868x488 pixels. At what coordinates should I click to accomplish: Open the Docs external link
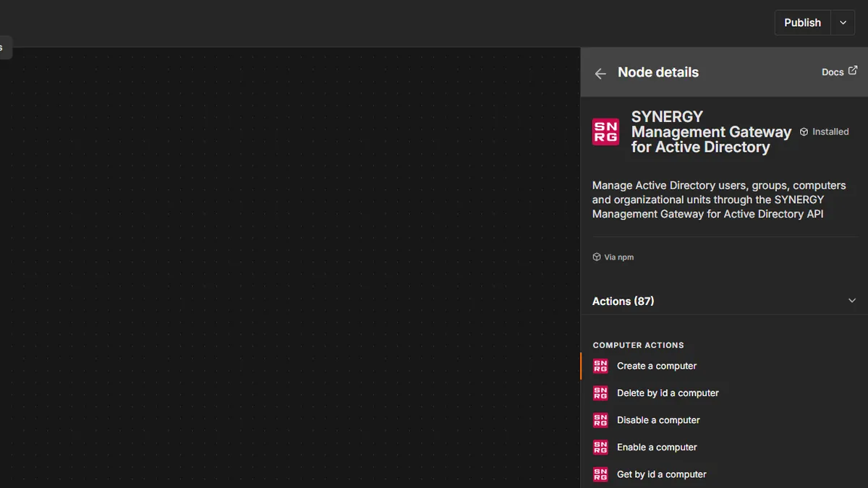pyautogui.click(x=839, y=72)
